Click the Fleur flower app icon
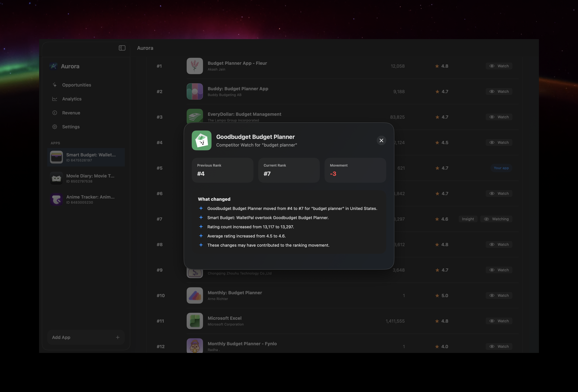 (195, 66)
